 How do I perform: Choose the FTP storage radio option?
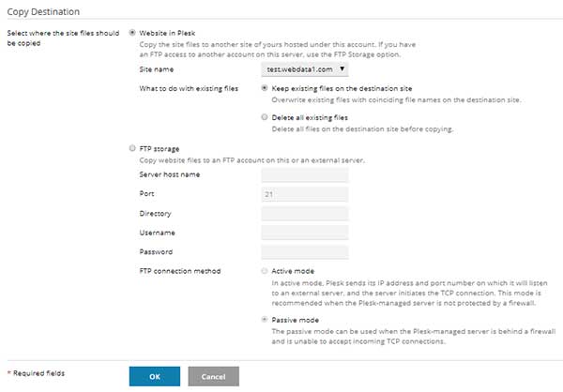132,148
